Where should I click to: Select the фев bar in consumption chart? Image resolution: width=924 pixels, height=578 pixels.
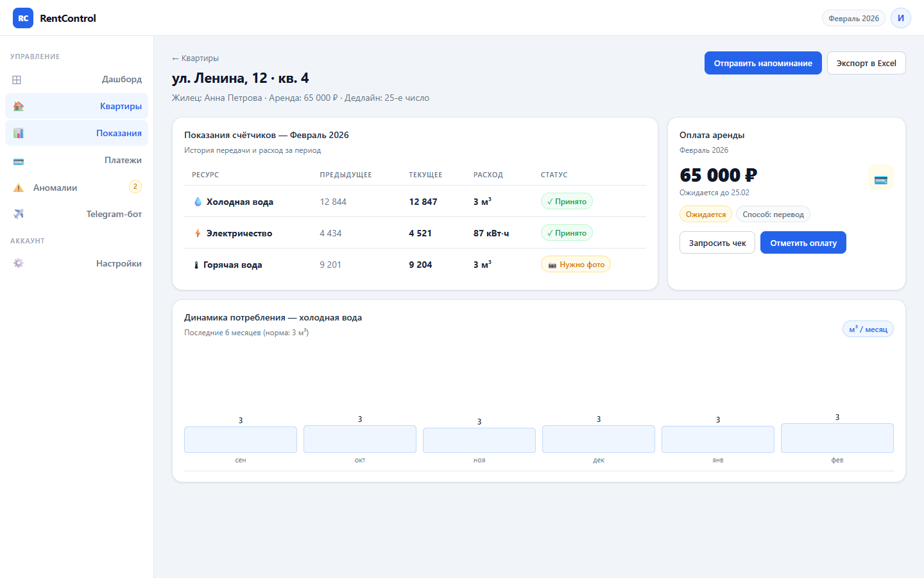pyautogui.click(x=837, y=438)
